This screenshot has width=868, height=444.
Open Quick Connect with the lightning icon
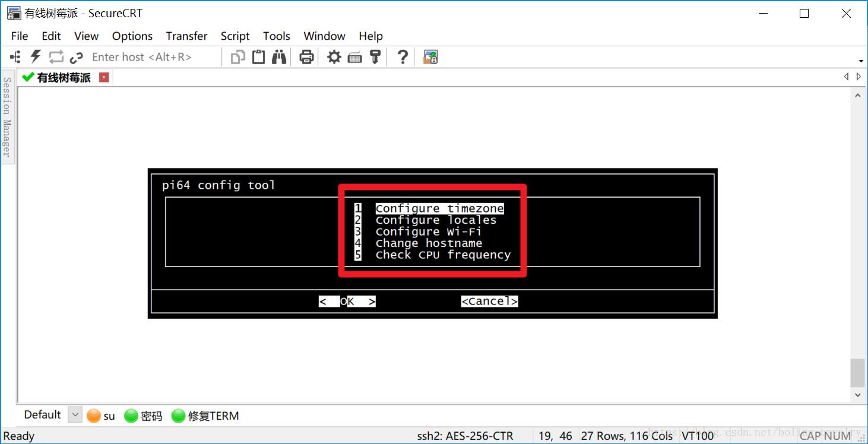coord(34,56)
